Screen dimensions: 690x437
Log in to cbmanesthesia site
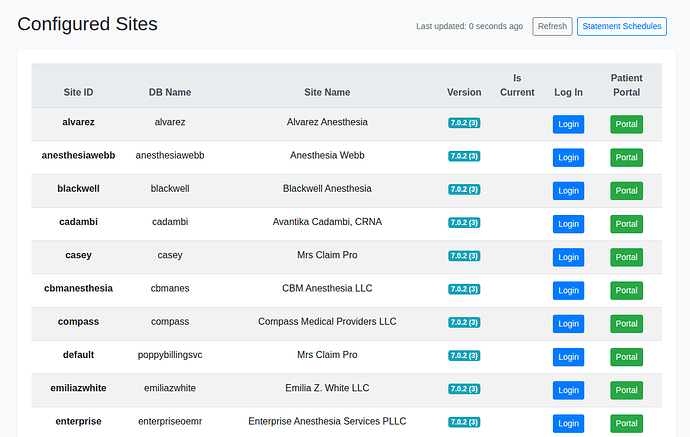click(569, 290)
